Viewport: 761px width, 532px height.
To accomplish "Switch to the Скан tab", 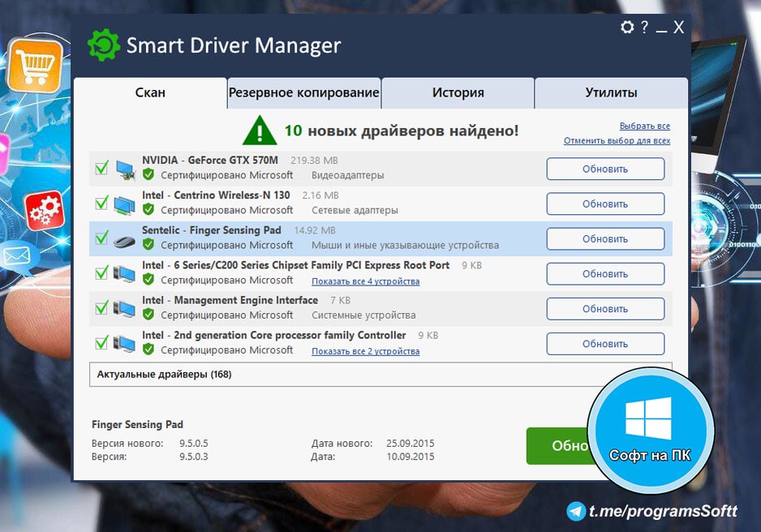I will (x=150, y=92).
